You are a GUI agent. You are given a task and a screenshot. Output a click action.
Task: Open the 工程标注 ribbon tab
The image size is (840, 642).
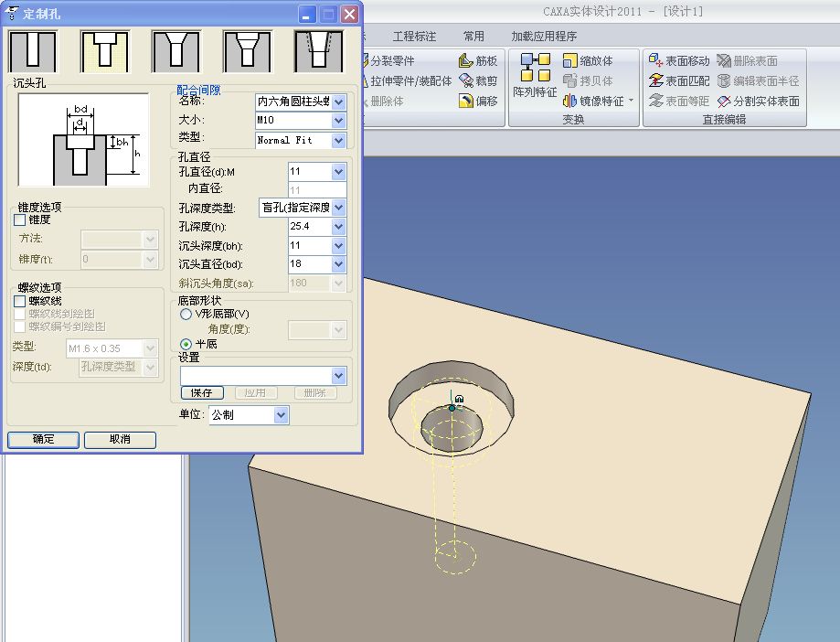tap(414, 37)
